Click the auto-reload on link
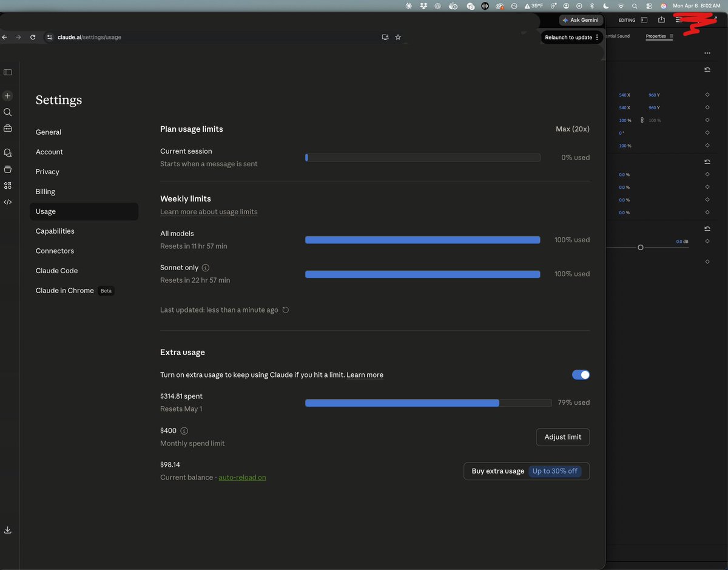 [x=242, y=477]
